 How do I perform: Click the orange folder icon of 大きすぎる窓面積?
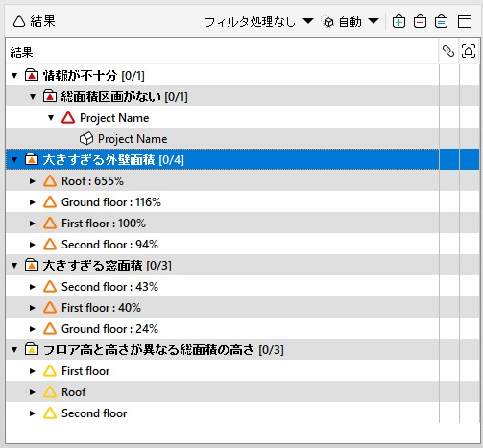coord(32,266)
